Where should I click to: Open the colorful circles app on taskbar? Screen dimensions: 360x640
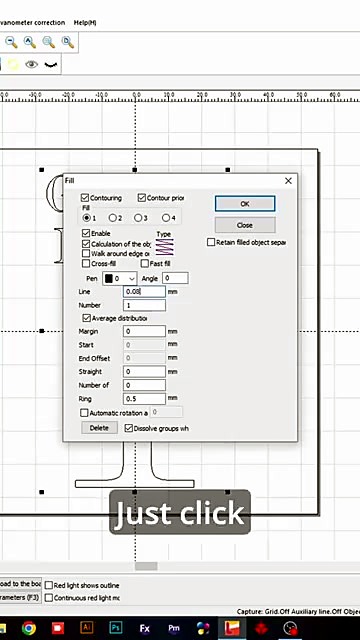point(203,628)
